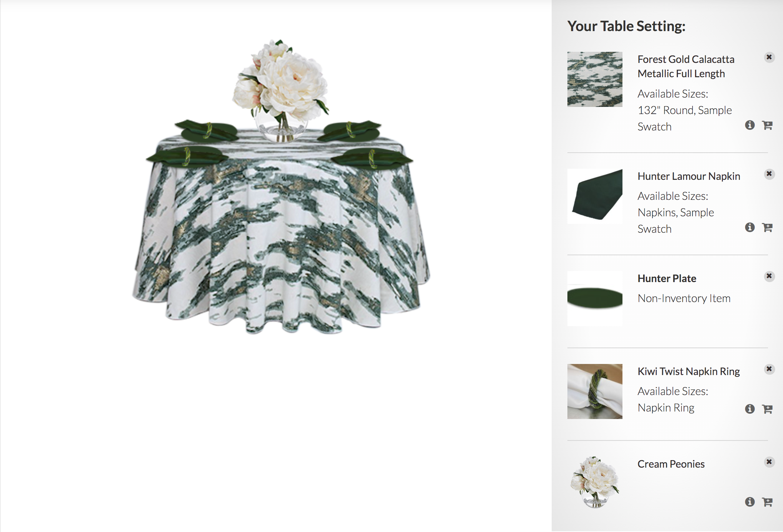
Task: Add Cream Peonies to cart
Action: coord(767,502)
